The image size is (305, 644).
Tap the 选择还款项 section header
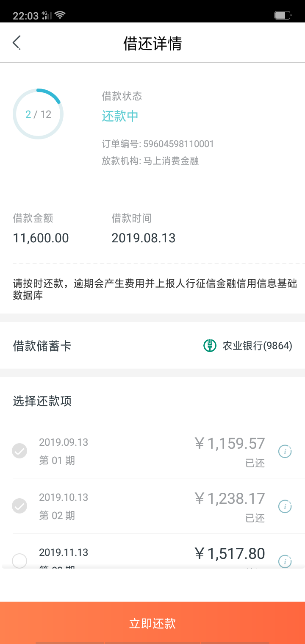pos(42,401)
